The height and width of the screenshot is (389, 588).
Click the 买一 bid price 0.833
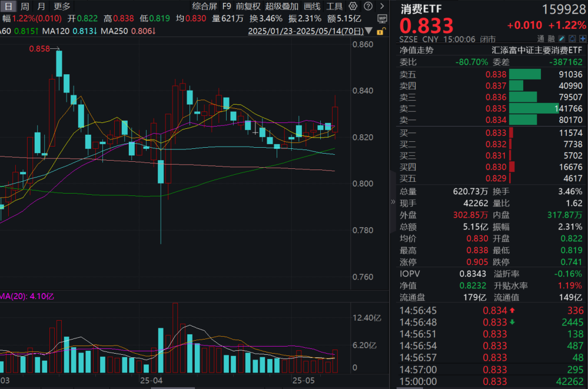(x=496, y=134)
